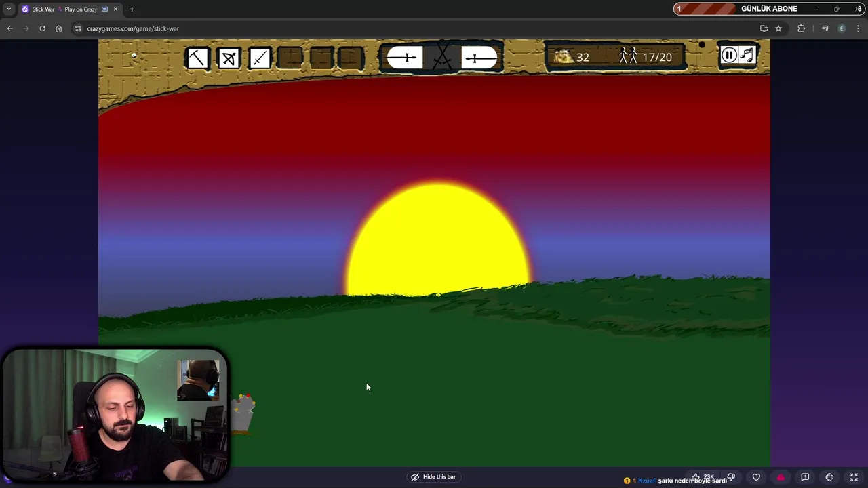
Task: Open the browser profile avatar
Action: click(x=842, y=28)
